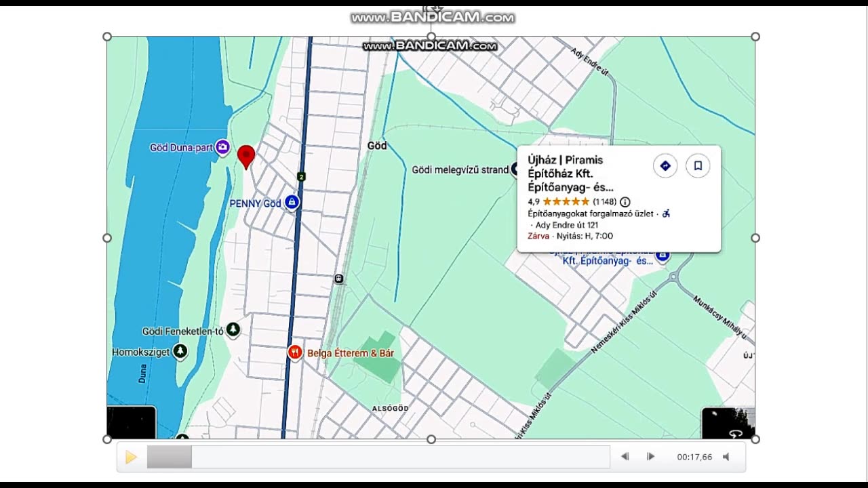Click the route 2 road shield
868x488 pixels.
(x=301, y=177)
